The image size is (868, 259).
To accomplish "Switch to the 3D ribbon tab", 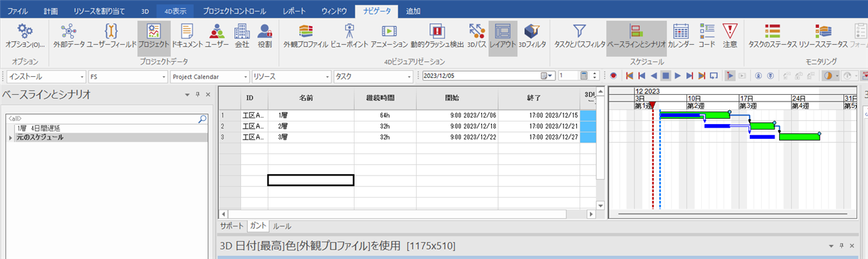I will pos(146,11).
